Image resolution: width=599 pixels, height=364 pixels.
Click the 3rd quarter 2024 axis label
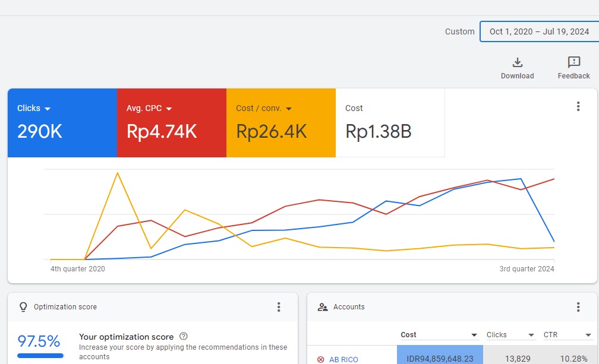(x=527, y=268)
